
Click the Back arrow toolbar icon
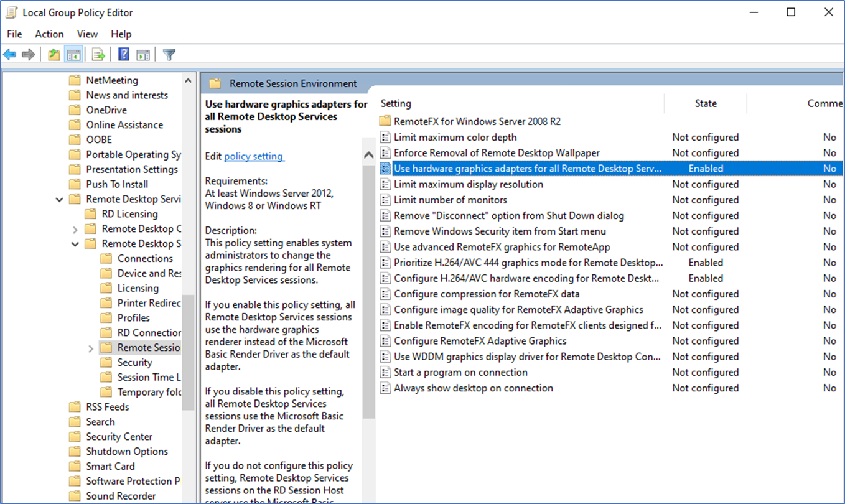coord(10,55)
